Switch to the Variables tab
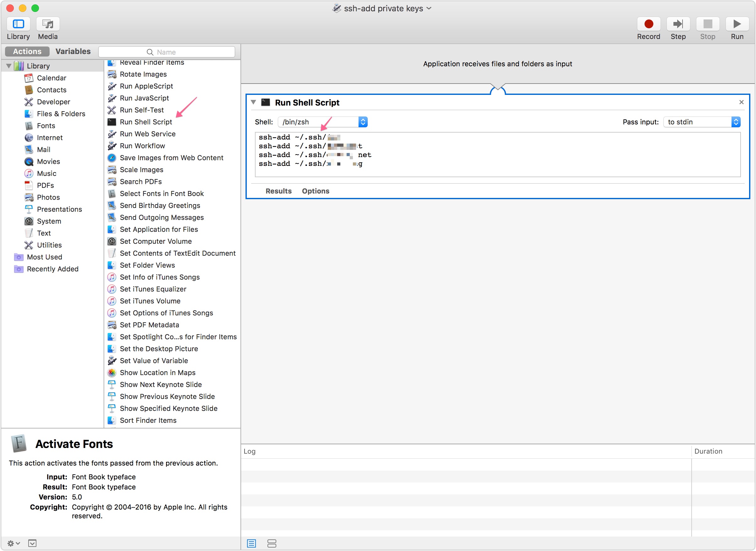756x551 pixels. [x=73, y=52]
